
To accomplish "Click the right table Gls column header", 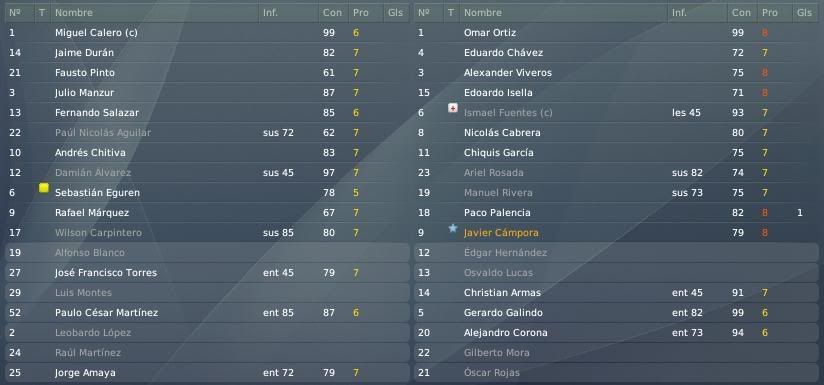I will [x=804, y=13].
